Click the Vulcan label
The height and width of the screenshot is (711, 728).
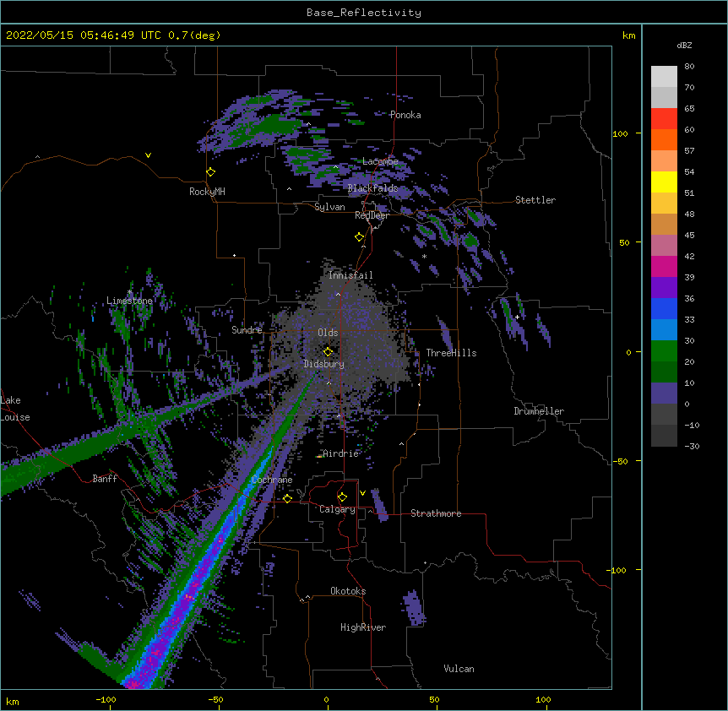tap(459, 669)
